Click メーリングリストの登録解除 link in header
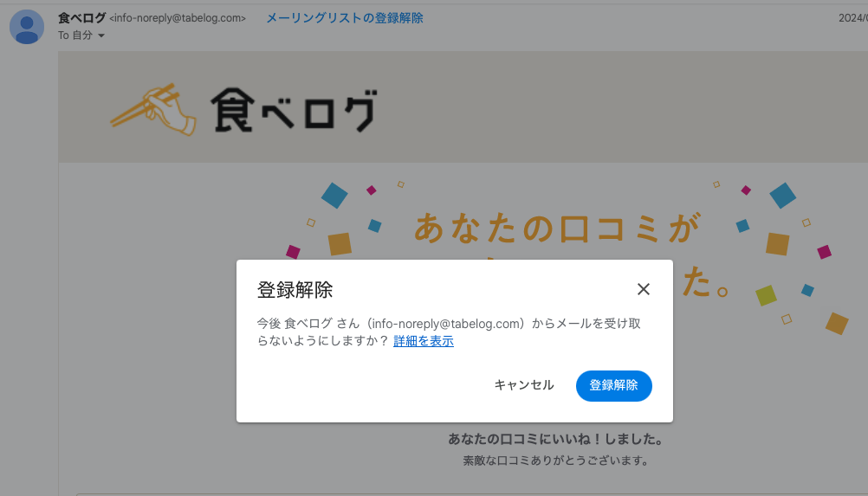Screen dimensions: 868x496 pos(344,18)
